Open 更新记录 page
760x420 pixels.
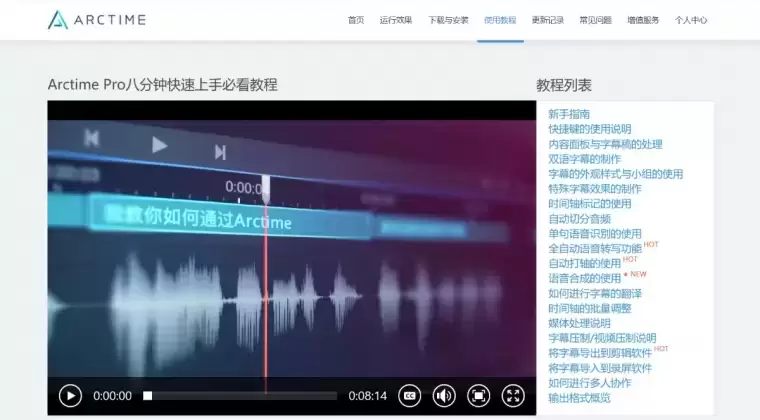click(x=548, y=20)
